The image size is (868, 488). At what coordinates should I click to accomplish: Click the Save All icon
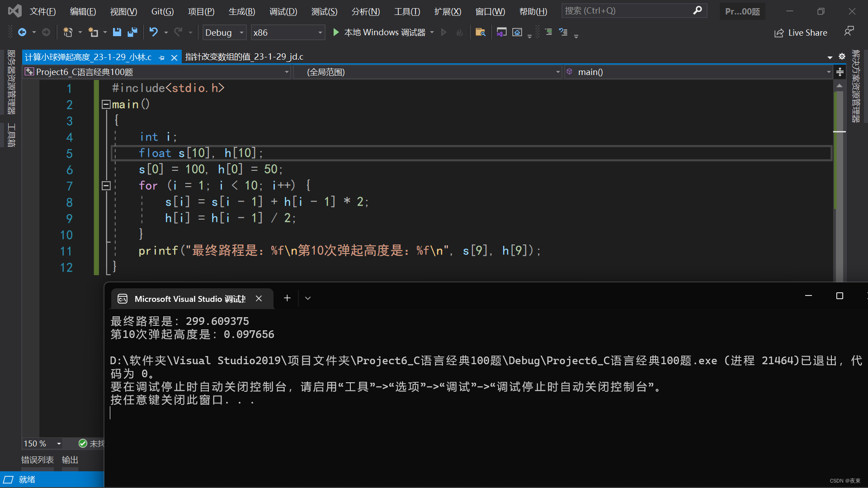click(x=132, y=32)
